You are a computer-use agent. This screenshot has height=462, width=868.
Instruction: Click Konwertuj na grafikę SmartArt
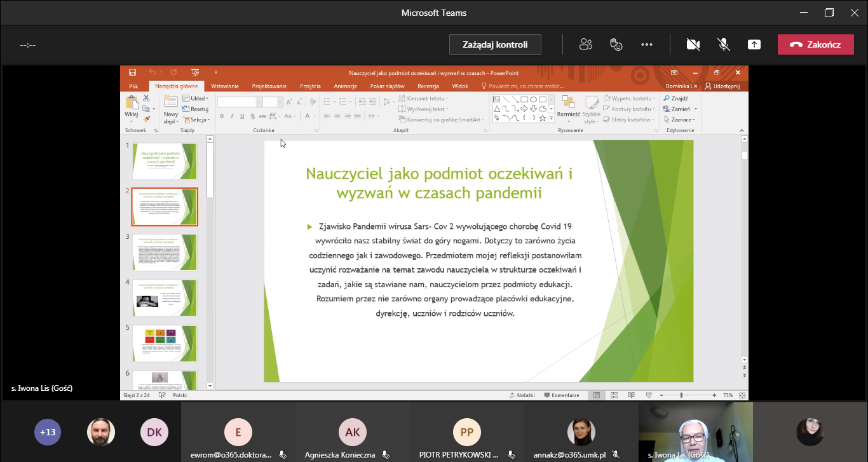[442, 119]
